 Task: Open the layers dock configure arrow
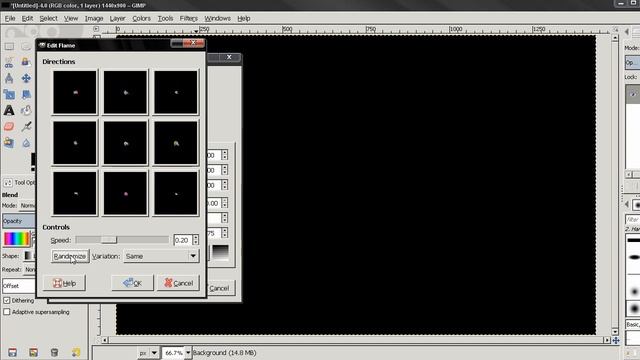[x=627, y=31]
